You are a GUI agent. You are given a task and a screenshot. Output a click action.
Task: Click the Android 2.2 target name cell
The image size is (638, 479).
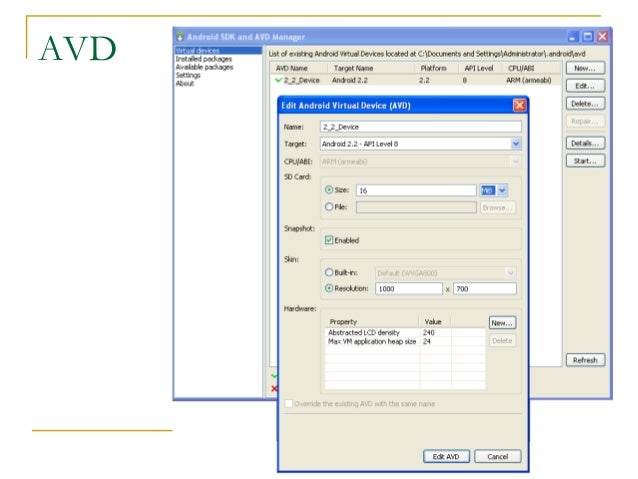pyautogui.click(x=350, y=80)
